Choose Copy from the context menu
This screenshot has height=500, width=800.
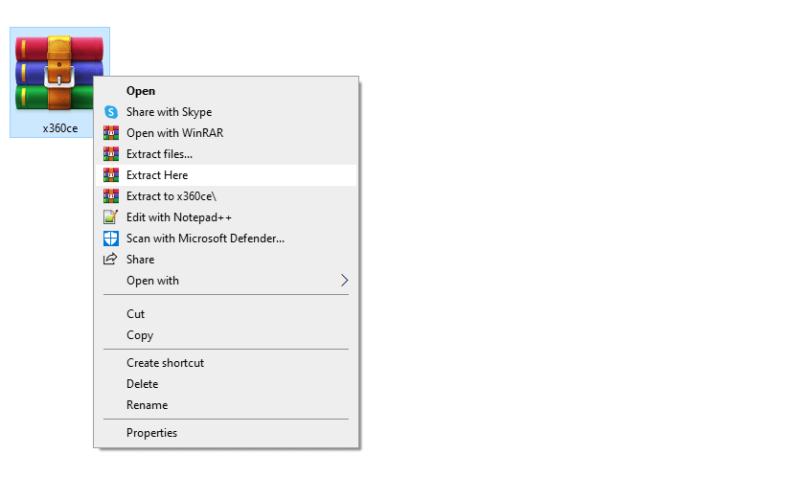226,335
